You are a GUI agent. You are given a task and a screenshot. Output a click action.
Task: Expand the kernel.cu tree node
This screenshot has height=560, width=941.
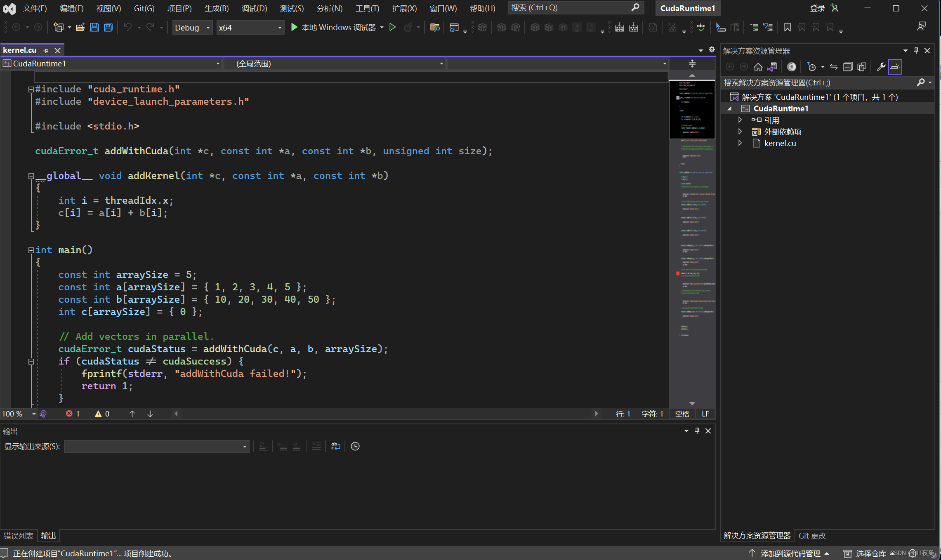pyautogui.click(x=740, y=143)
